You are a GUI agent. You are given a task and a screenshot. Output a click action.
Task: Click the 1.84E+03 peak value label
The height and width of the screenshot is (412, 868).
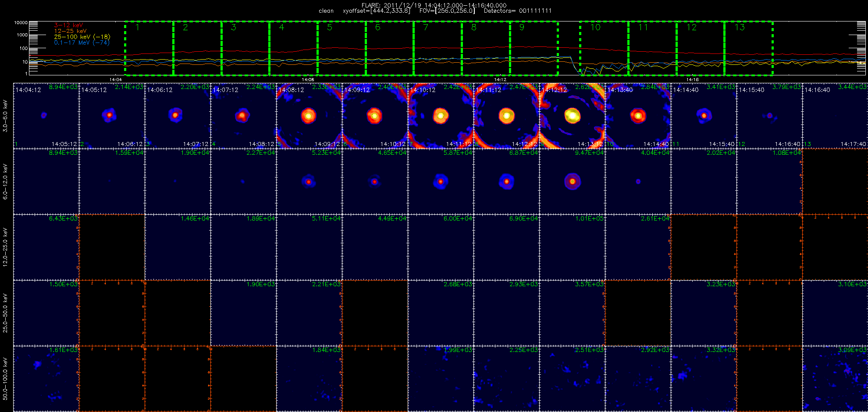(x=327, y=350)
